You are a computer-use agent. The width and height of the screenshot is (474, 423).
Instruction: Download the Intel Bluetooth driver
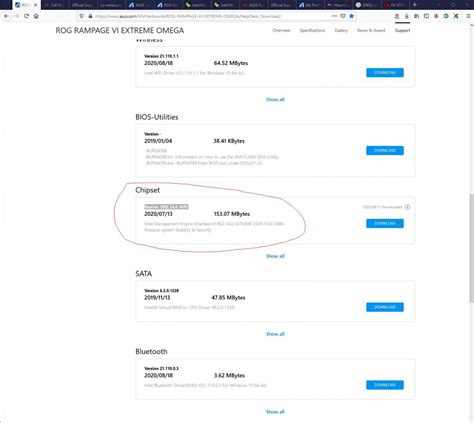click(x=385, y=385)
